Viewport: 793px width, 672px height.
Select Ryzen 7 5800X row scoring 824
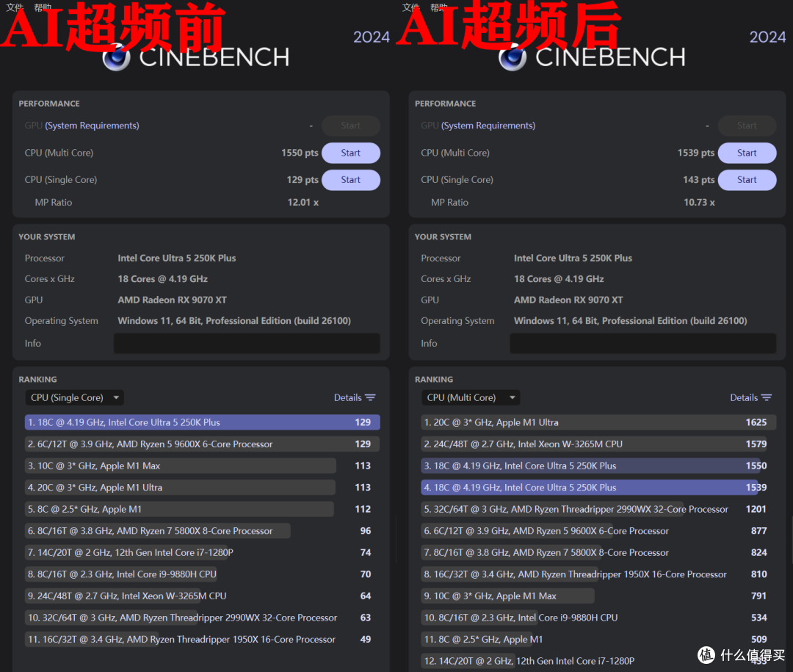click(x=599, y=552)
